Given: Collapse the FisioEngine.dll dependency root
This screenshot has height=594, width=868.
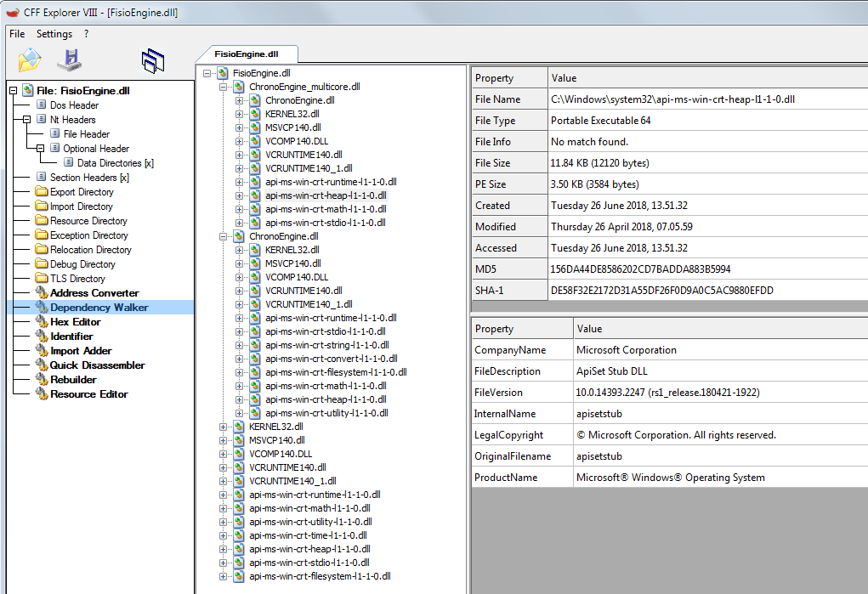Looking at the screenshot, I should 207,73.
